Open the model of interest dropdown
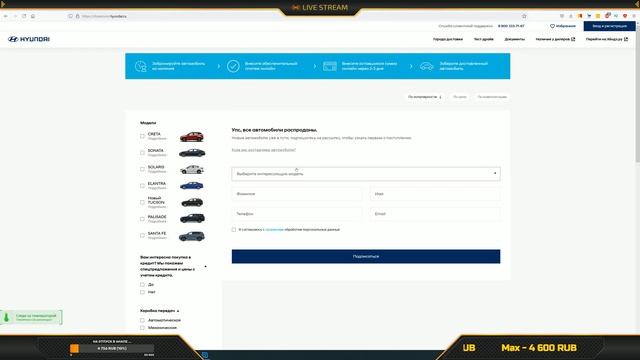 pos(366,174)
